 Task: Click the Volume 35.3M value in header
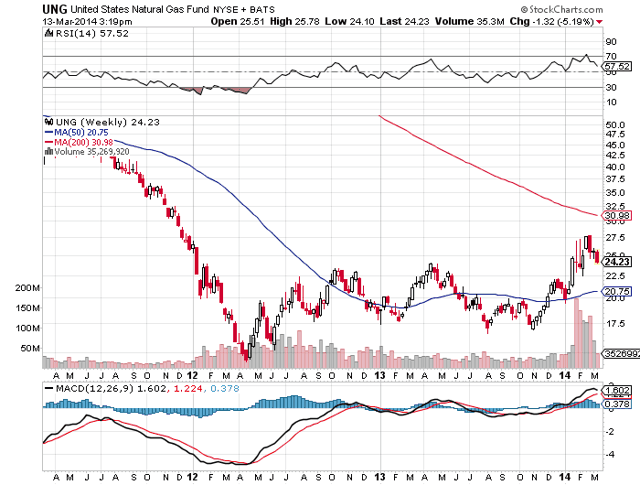click(469, 21)
